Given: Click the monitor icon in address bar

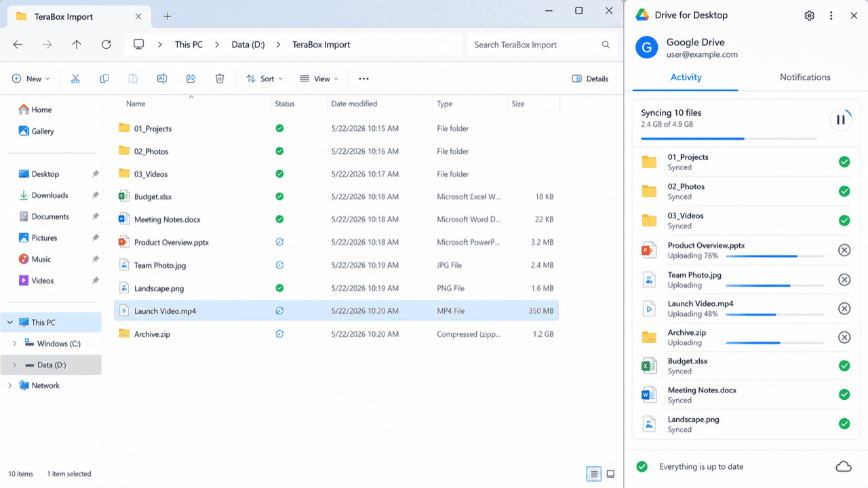Looking at the screenshot, I should [x=139, y=45].
